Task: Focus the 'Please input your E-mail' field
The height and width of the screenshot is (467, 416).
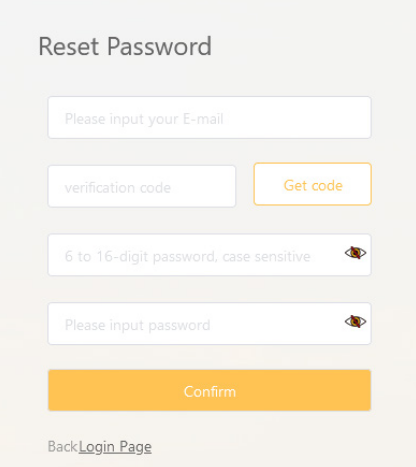Action: point(209,118)
